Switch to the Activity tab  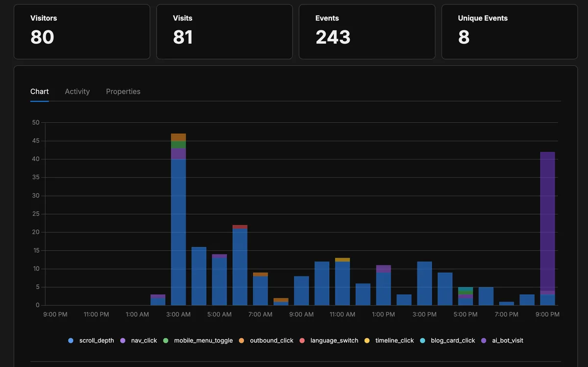point(77,92)
